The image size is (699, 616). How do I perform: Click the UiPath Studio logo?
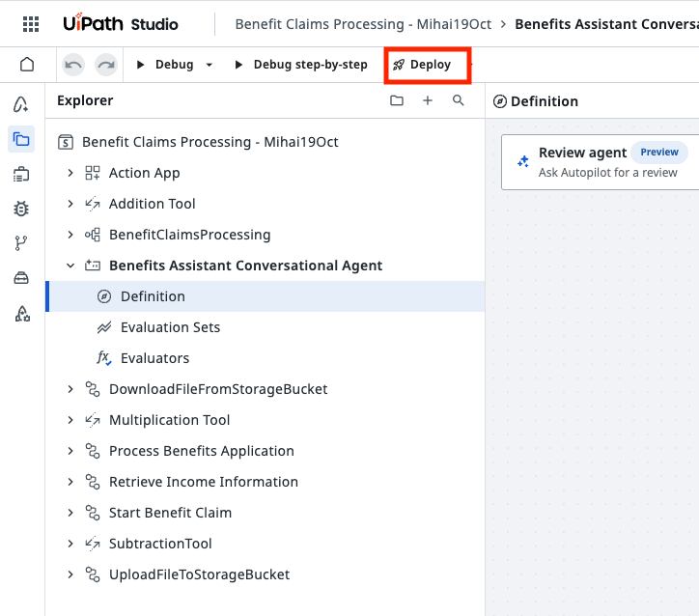[x=121, y=23]
